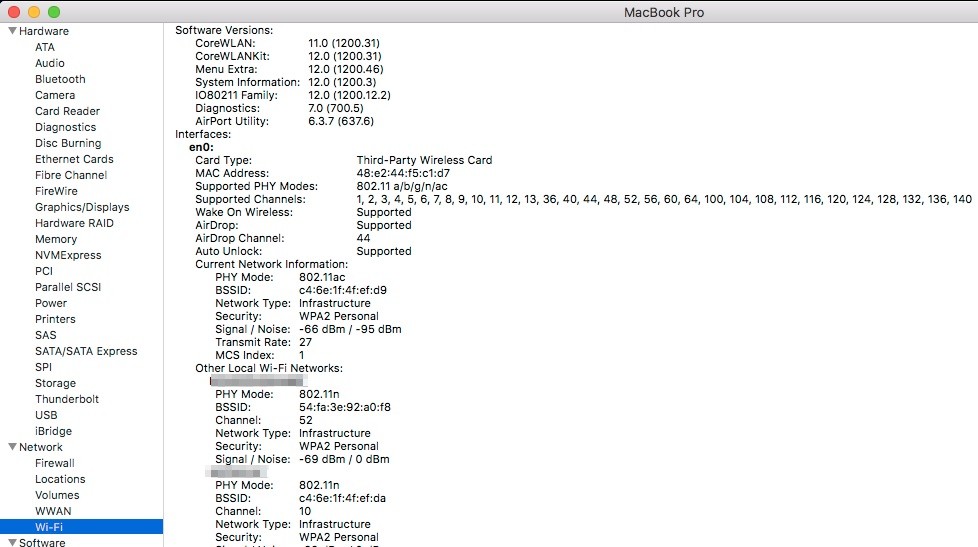
Task: Select NVMExpress in the sidebar
Action: pos(68,255)
